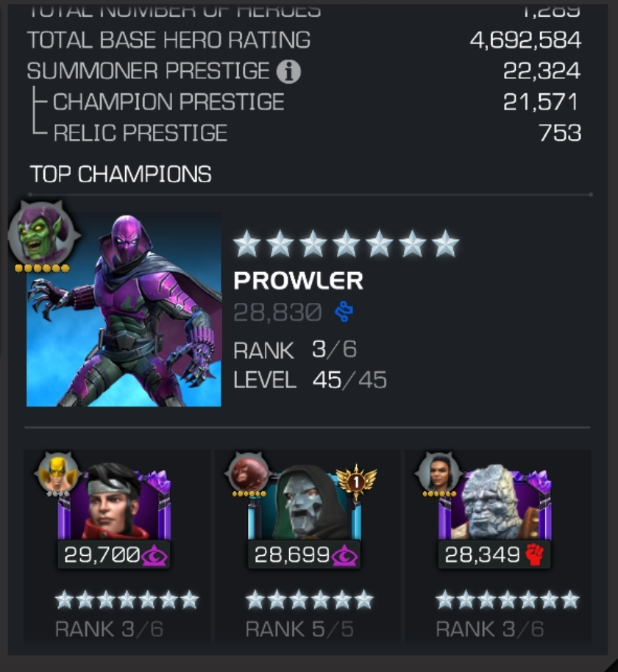
Task: Tap the Juggernaut relic badge
Action: coord(249,473)
